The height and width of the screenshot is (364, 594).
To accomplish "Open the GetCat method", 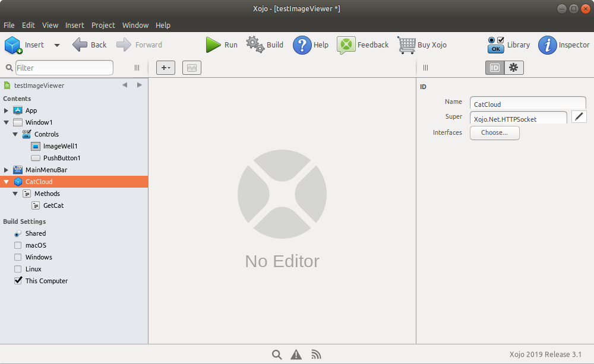I will pyautogui.click(x=53, y=205).
